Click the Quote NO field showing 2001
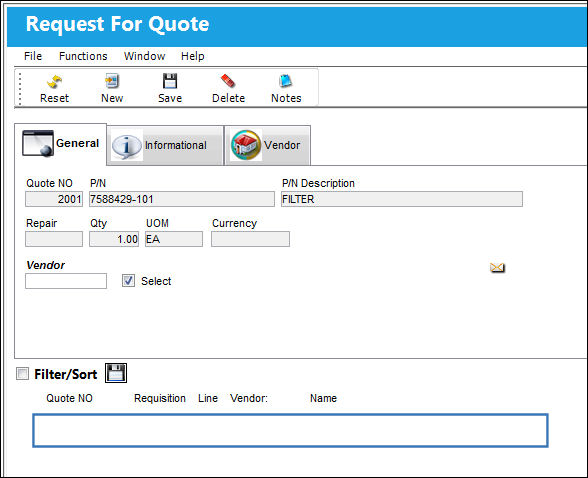 (x=54, y=199)
